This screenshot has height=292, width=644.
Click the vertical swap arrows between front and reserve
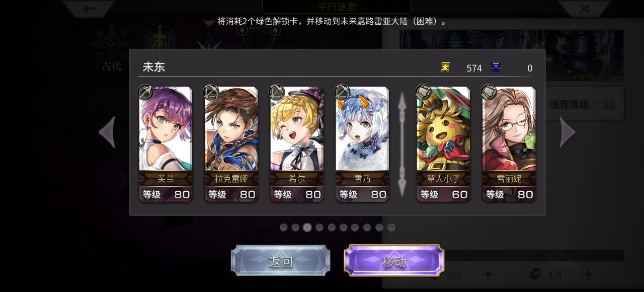point(402,144)
